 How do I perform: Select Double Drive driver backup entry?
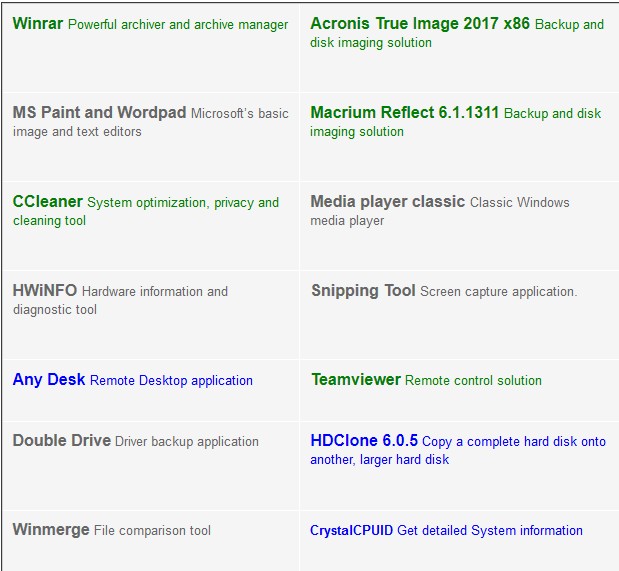(x=135, y=441)
